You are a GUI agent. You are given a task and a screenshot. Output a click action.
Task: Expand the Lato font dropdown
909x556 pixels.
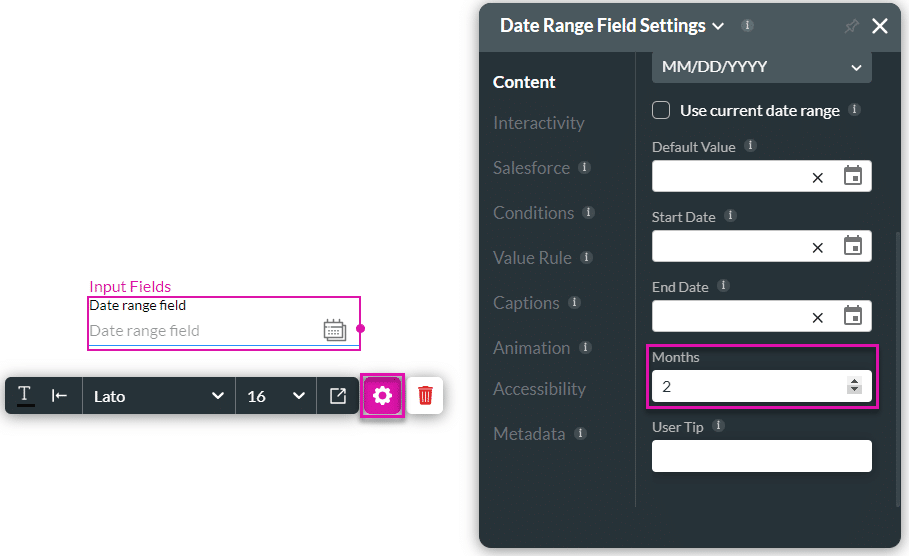(x=159, y=396)
